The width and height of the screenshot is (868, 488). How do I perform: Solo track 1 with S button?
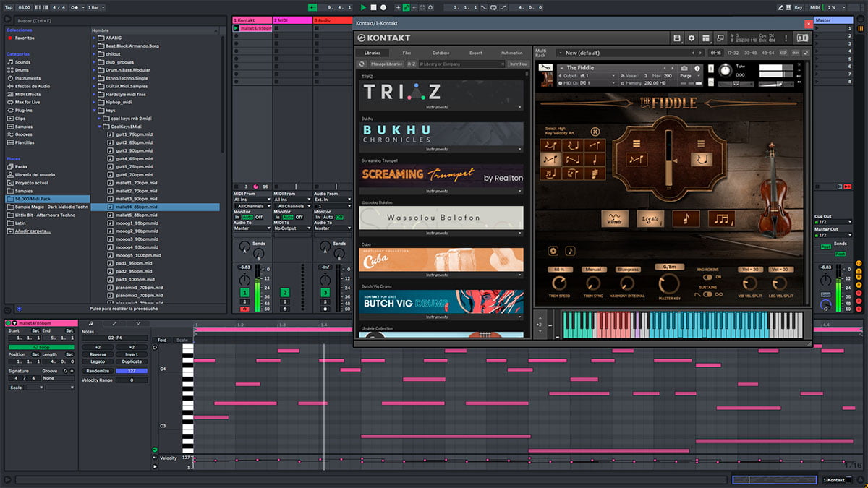(244, 301)
